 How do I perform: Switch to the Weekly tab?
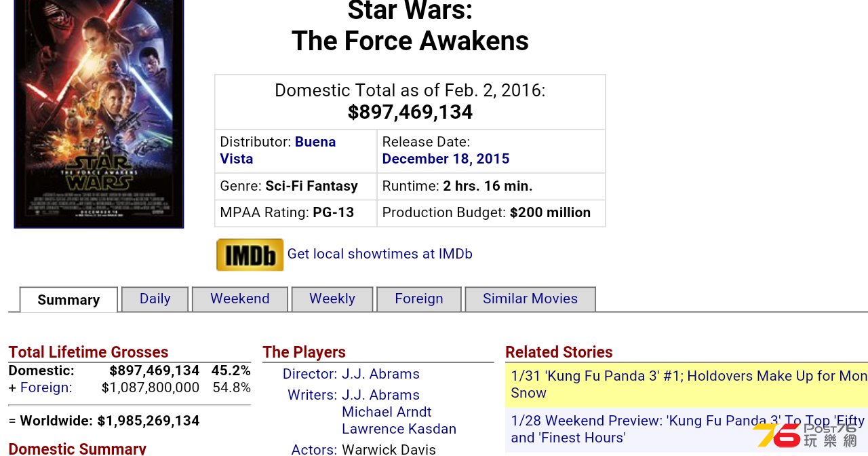332,299
